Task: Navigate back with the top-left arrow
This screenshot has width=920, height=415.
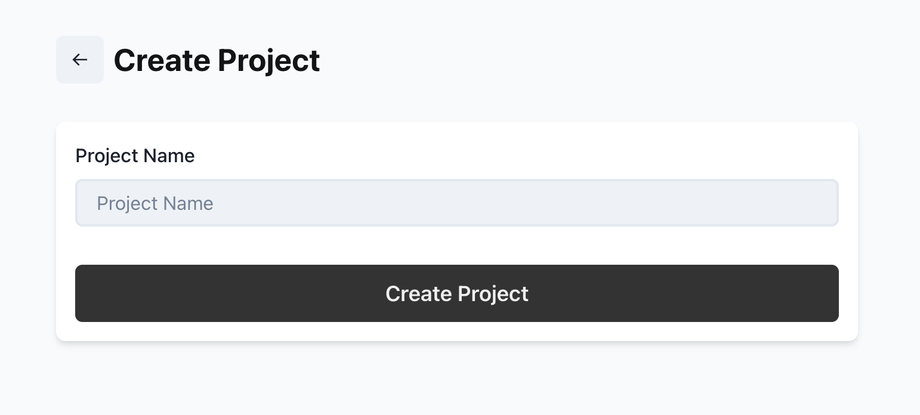Action: point(80,60)
